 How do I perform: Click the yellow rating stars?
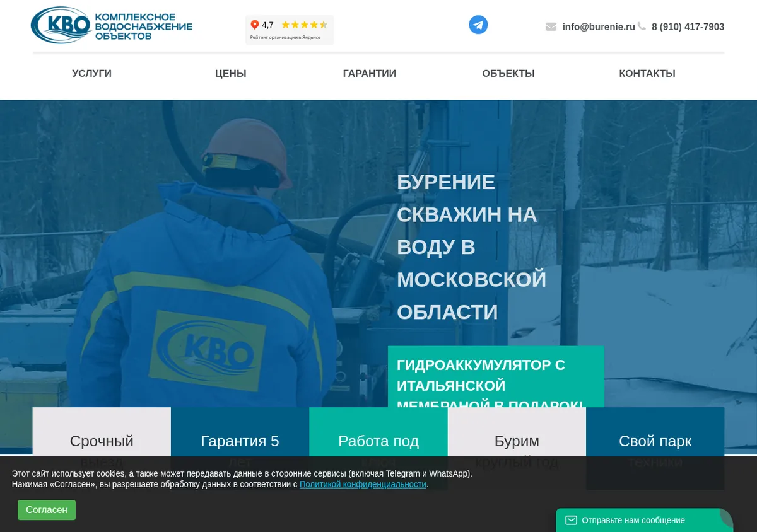(304, 25)
